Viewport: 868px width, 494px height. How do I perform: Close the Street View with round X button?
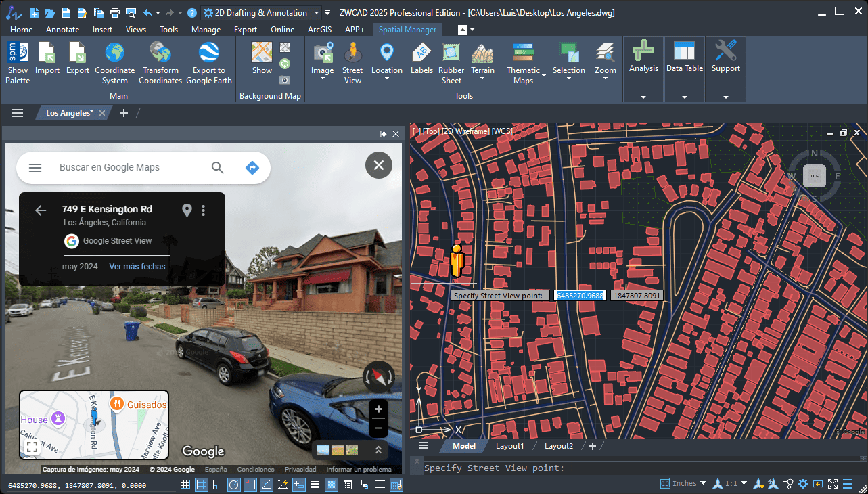pos(379,165)
